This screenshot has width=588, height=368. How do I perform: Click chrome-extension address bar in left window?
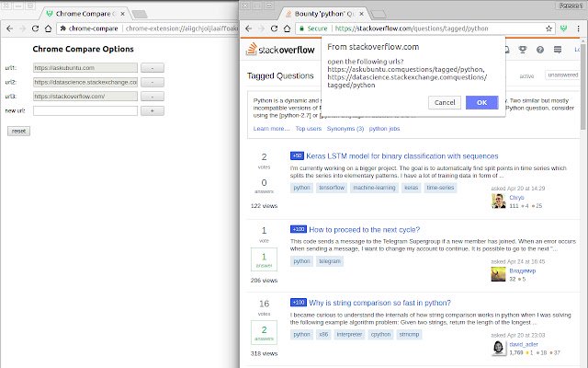[182, 29]
